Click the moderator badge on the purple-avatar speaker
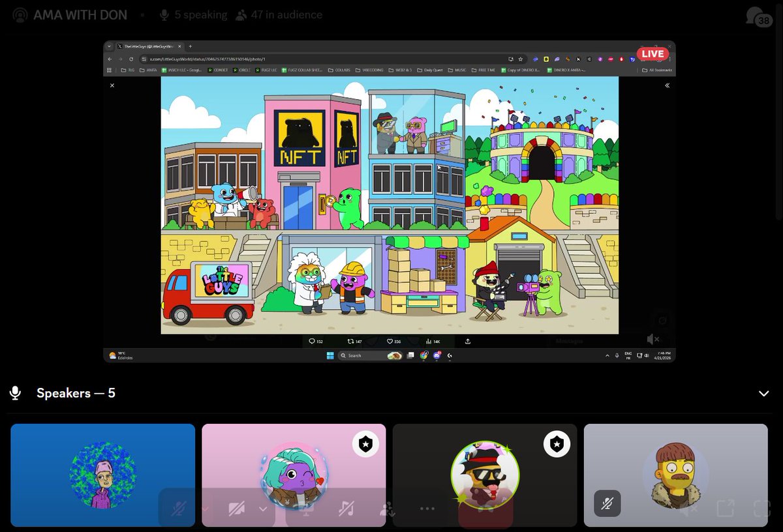783x532 pixels. (x=365, y=444)
